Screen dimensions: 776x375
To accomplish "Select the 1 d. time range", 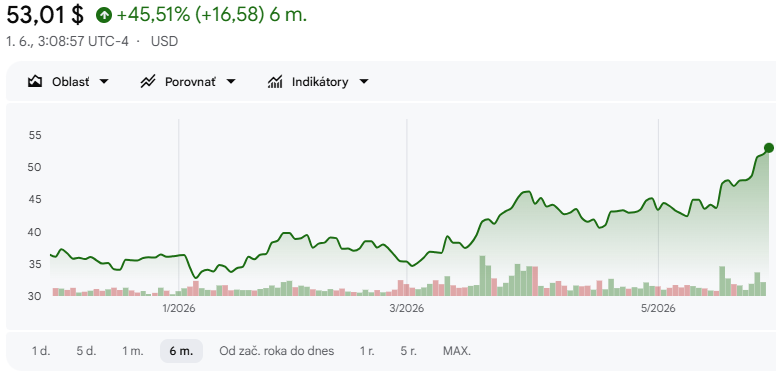I will point(41,351).
